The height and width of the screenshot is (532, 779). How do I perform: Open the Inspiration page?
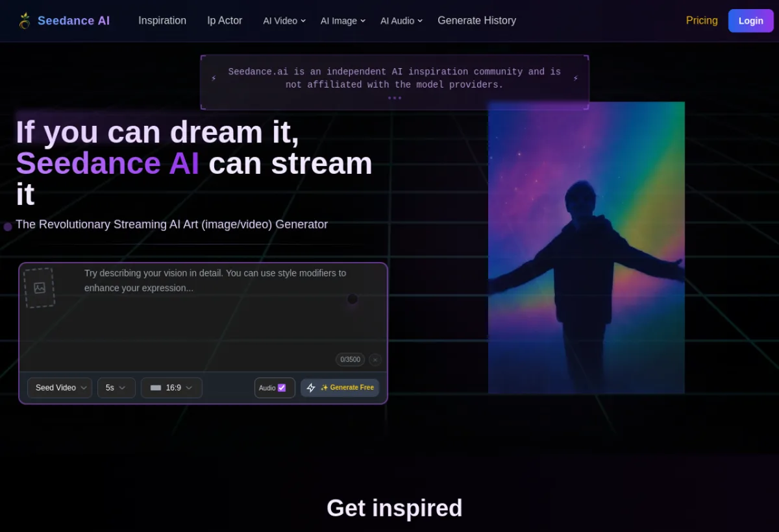pyautogui.click(x=162, y=21)
